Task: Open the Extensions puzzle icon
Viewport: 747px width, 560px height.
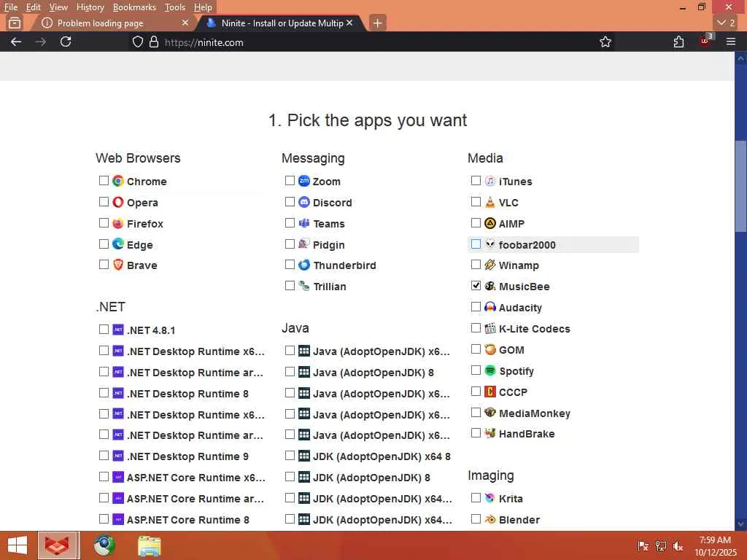Action: 679,42
